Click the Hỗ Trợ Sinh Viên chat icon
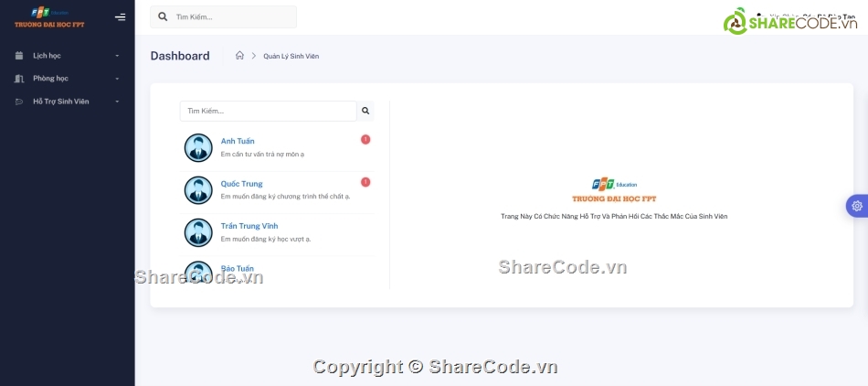 point(19,102)
